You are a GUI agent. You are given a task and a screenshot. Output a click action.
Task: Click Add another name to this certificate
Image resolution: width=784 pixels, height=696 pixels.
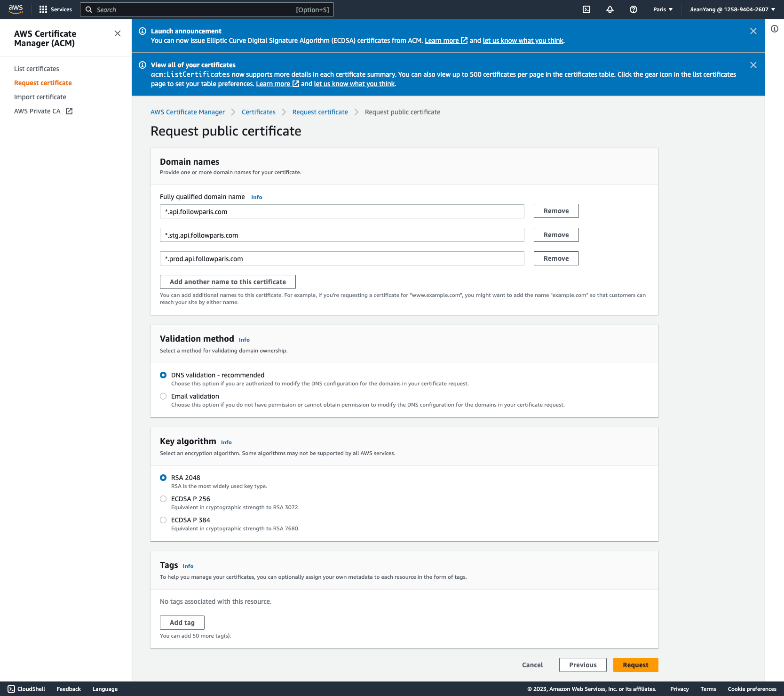[x=228, y=282]
